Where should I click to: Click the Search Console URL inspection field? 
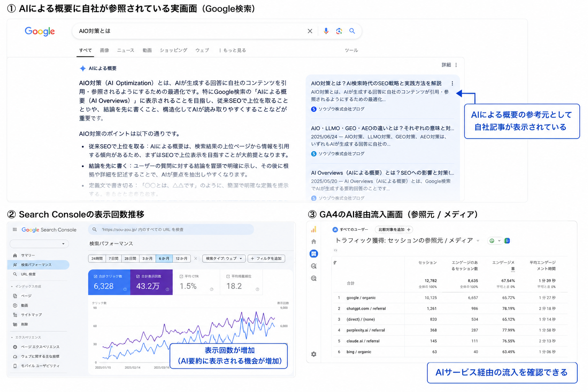pyautogui.click(x=171, y=230)
